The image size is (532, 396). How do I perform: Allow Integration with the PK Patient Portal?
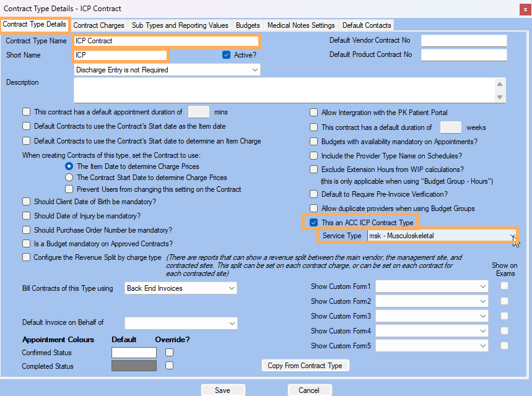(x=313, y=112)
